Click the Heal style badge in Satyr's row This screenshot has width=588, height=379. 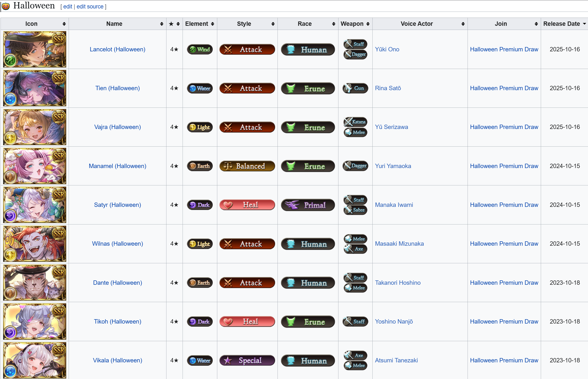coord(247,205)
